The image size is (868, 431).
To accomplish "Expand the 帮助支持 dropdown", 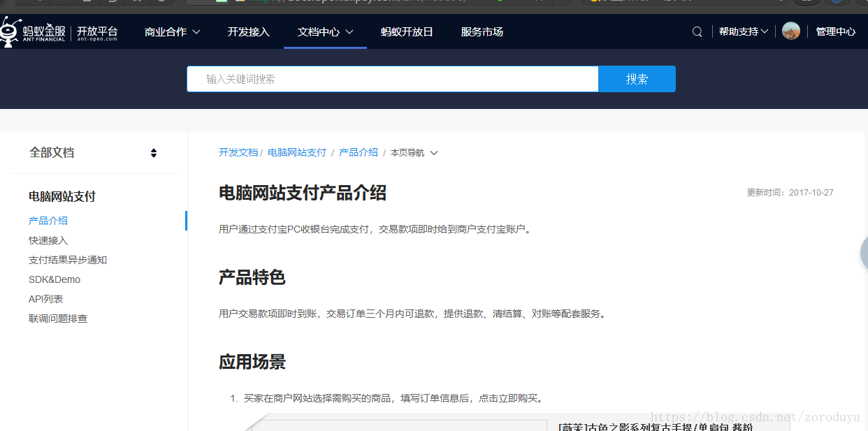I will coord(744,32).
